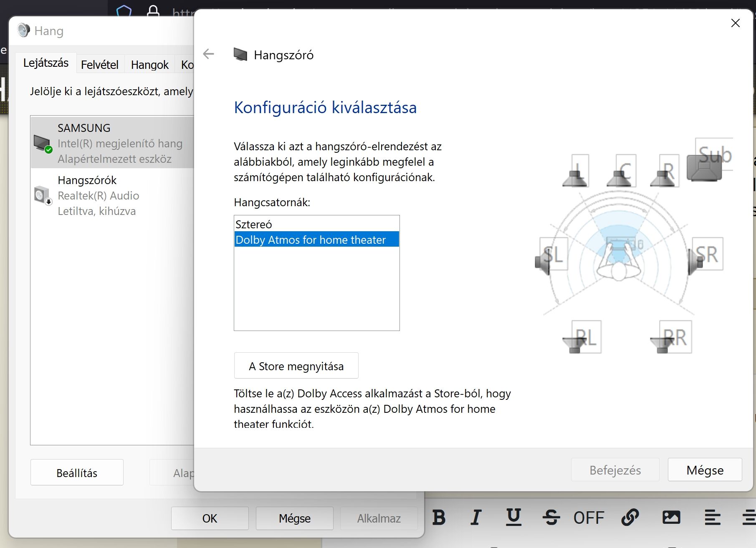This screenshot has width=756, height=548.
Task: Insert a link with the chain icon
Action: click(x=630, y=518)
